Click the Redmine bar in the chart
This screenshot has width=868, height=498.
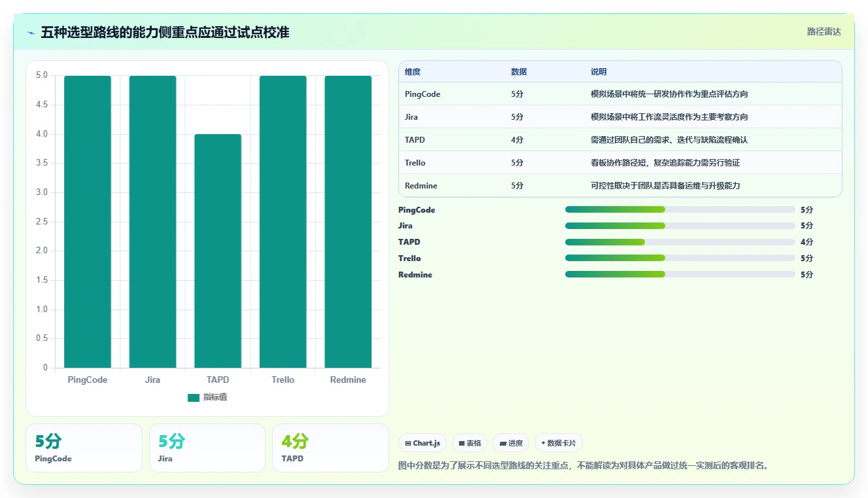pyautogui.click(x=348, y=222)
